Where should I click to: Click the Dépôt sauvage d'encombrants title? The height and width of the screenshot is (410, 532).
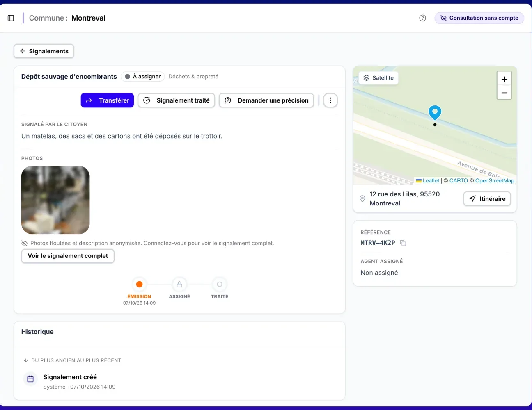click(x=69, y=77)
